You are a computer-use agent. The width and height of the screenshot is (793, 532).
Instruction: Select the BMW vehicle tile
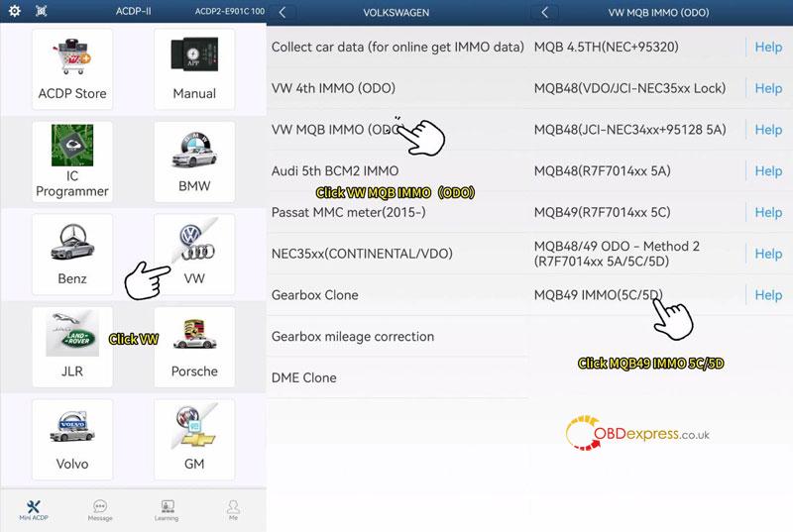194,161
